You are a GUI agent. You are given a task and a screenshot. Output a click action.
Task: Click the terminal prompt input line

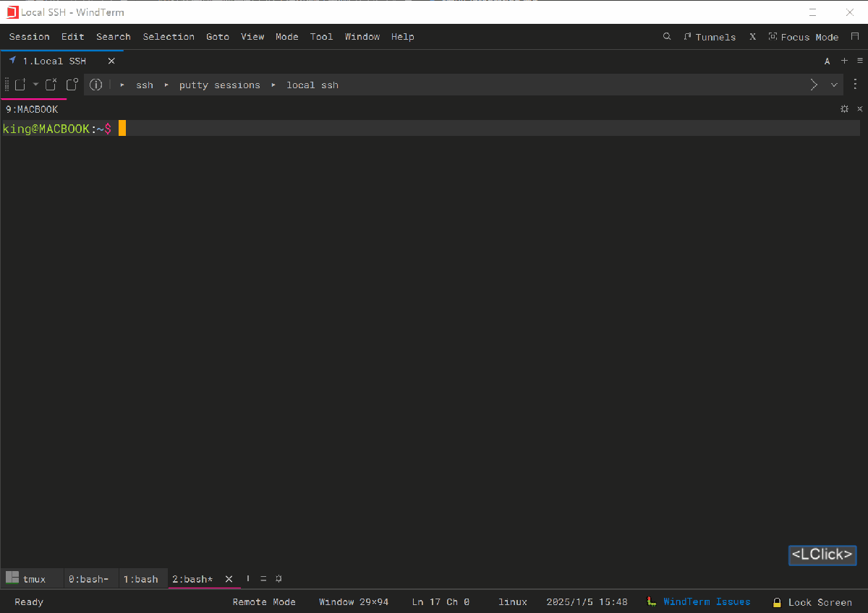[430, 129]
